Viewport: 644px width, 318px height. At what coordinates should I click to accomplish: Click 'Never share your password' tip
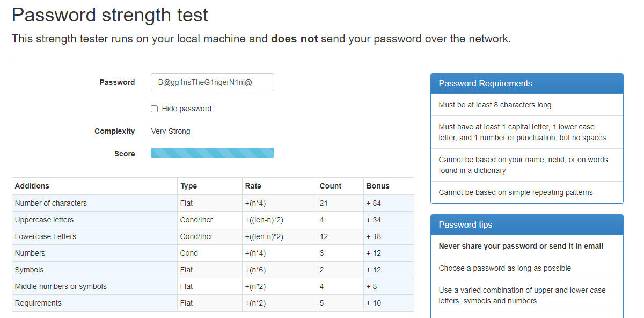point(521,247)
